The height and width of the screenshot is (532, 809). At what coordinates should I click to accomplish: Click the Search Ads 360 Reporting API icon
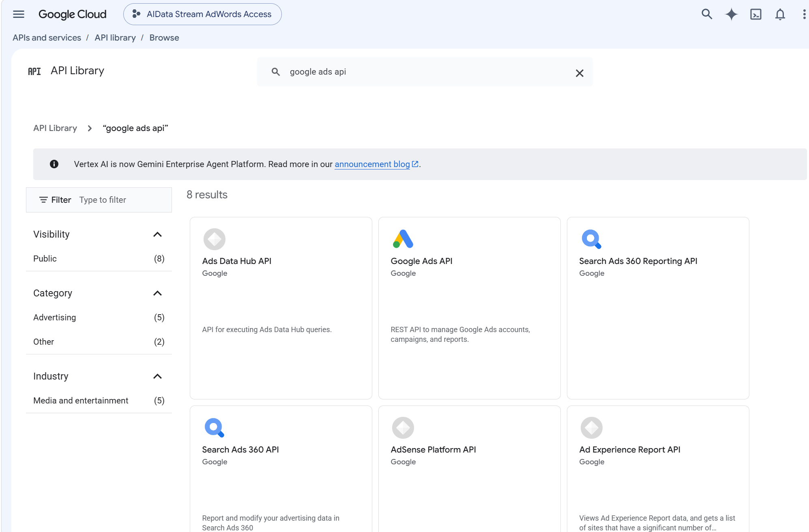tap(591, 239)
